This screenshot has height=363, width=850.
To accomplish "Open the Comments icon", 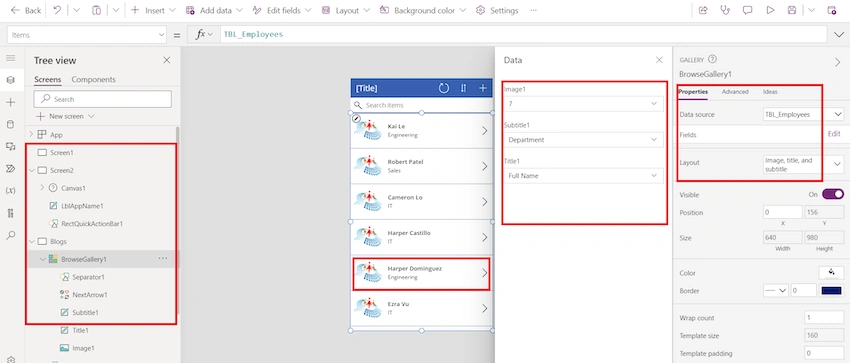I will point(748,10).
